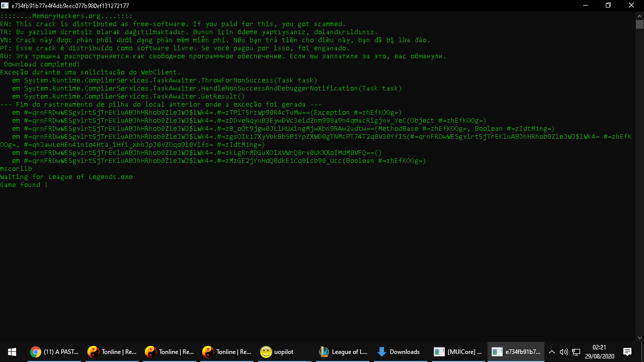Click the "TR: Bu yazılım ücretsiz" line
The width and height of the screenshot is (644, 362).
click(x=189, y=32)
